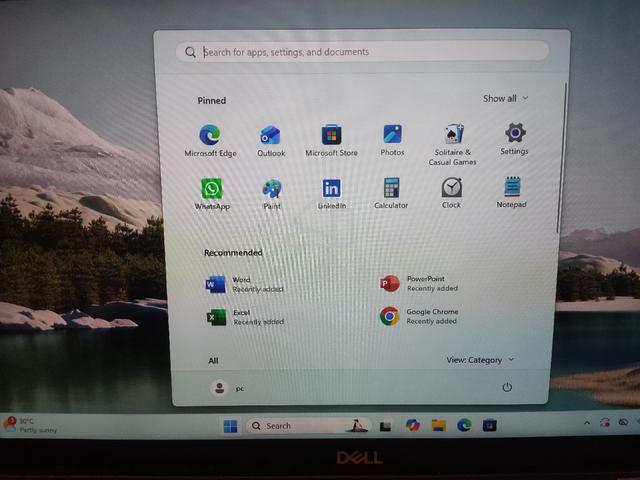Open File Explorer from the taskbar
The width and height of the screenshot is (640, 480).
pos(439,425)
